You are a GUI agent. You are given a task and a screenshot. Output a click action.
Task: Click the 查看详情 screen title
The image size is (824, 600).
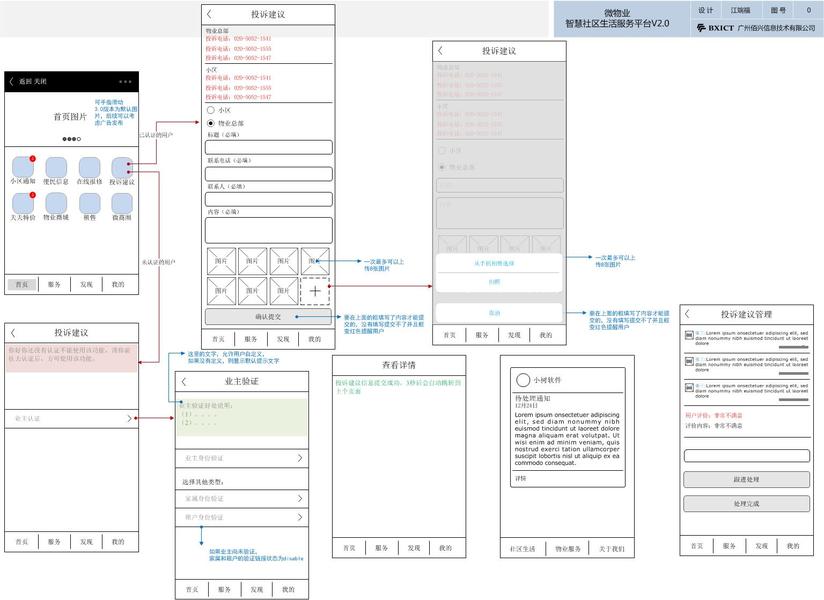pos(399,365)
